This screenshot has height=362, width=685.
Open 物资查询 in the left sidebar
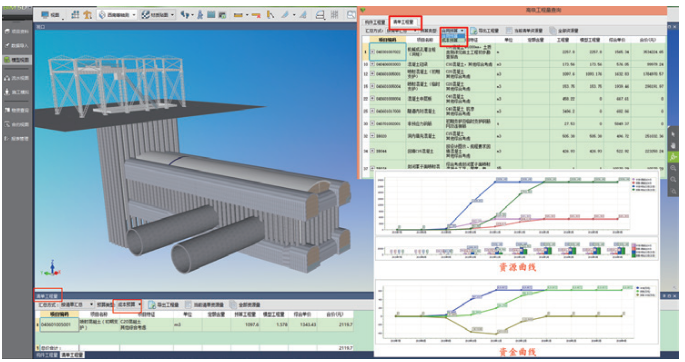click(x=17, y=110)
